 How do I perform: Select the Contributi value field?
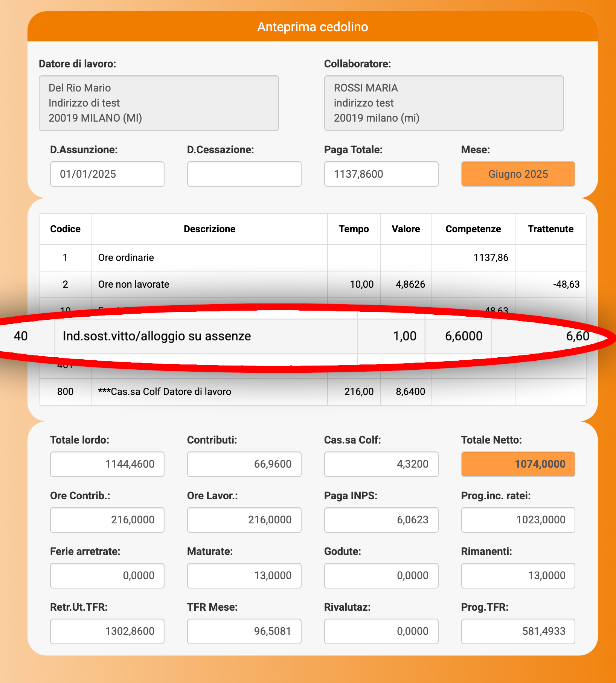pyautogui.click(x=244, y=464)
